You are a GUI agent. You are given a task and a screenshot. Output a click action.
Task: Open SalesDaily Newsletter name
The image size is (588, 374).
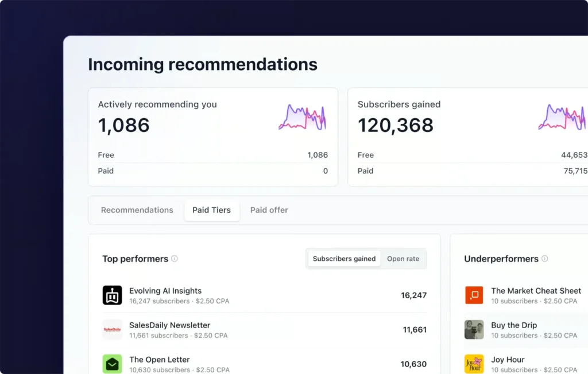(169, 325)
